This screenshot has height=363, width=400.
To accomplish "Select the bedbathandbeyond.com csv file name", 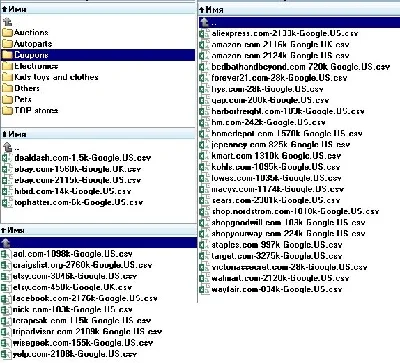I will 301,67.
